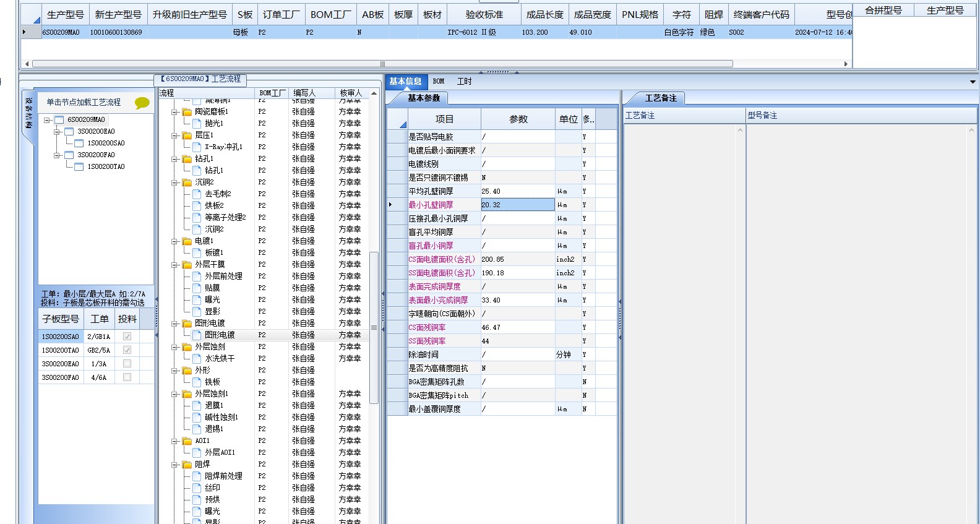
Task: Select the 工艺备注 tab
Action: (x=661, y=98)
